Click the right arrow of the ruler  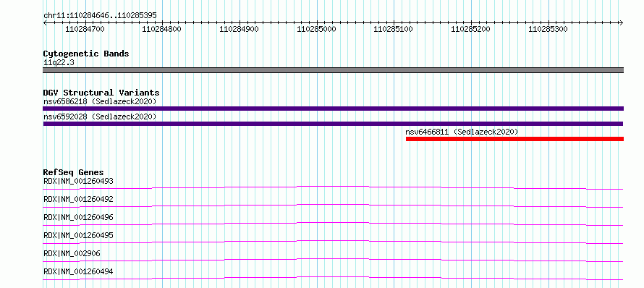[621, 22]
